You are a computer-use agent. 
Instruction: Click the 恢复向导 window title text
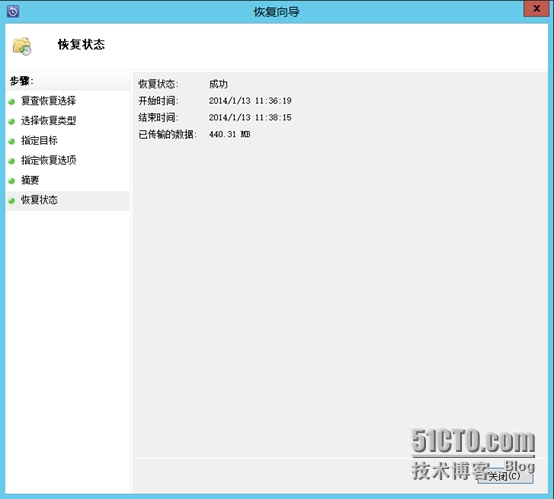tap(277, 12)
